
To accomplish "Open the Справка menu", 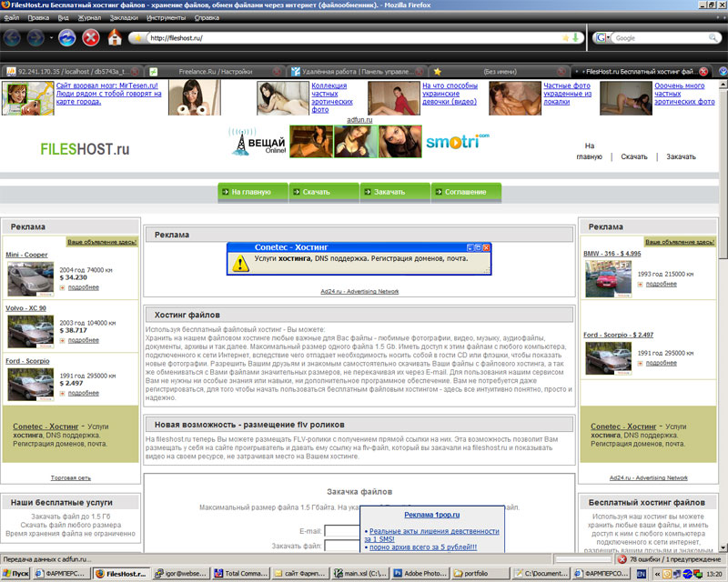I will [207, 17].
